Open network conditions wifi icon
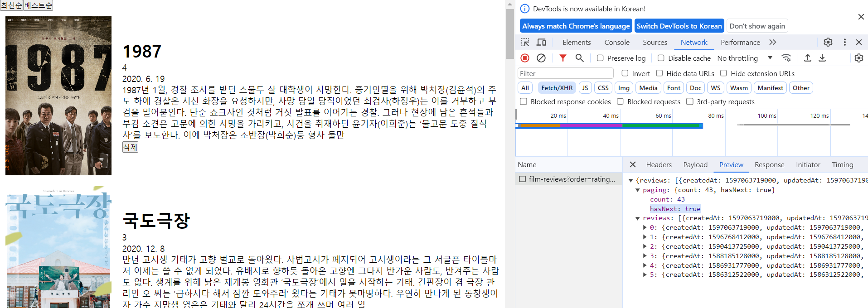The width and height of the screenshot is (868, 308). (x=786, y=58)
